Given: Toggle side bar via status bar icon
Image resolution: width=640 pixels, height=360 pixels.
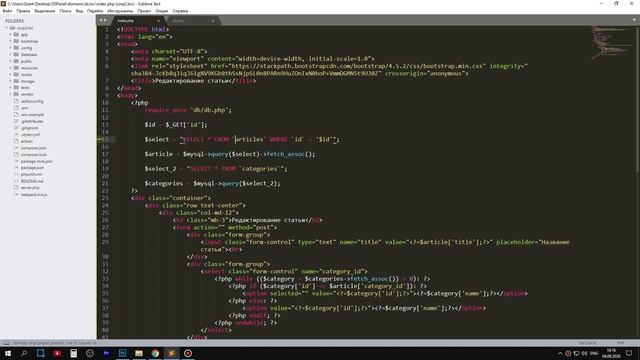Looking at the screenshot, I should pyautogui.click(x=6, y=343).
